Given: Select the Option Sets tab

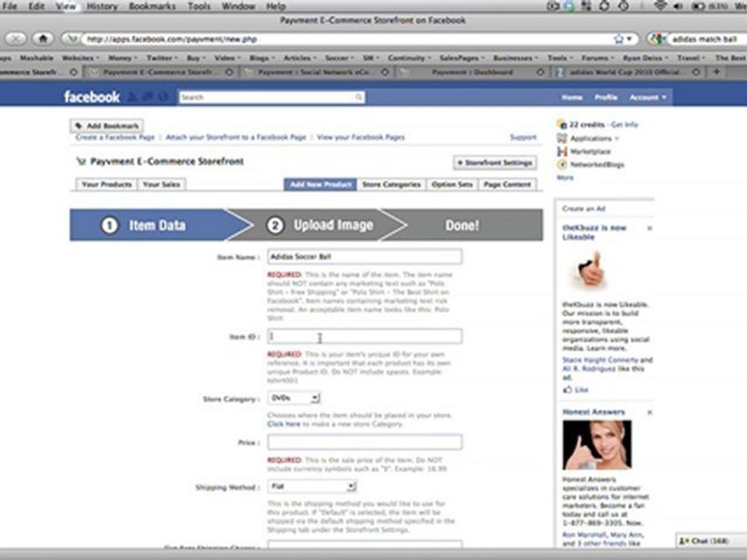Looking at the screenshot, I should pos(452,184).
